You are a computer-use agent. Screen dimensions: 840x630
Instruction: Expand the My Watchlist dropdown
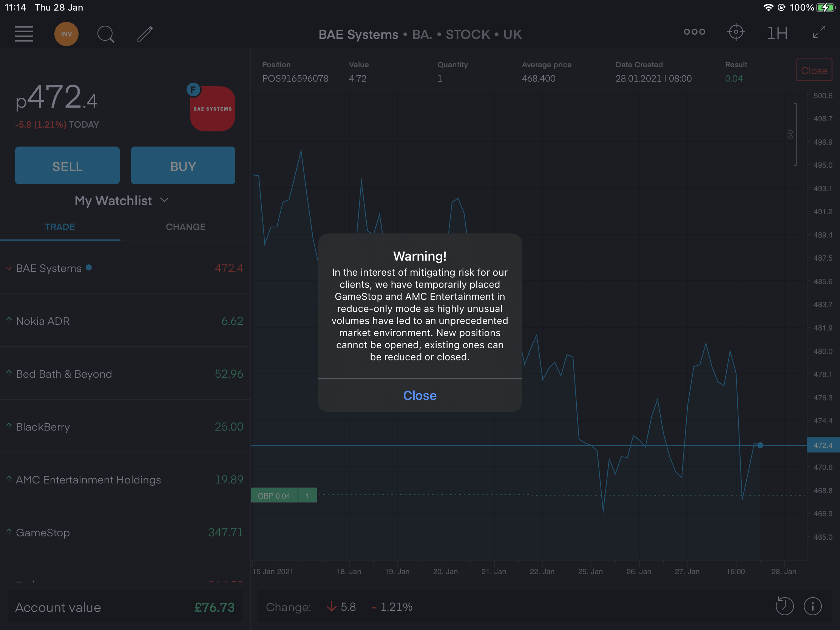point(122,200)
